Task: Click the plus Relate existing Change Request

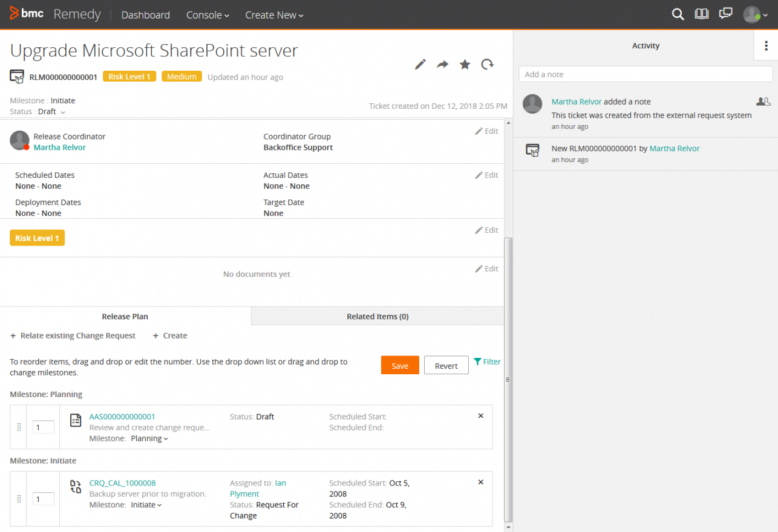Action: pos(73,336)
